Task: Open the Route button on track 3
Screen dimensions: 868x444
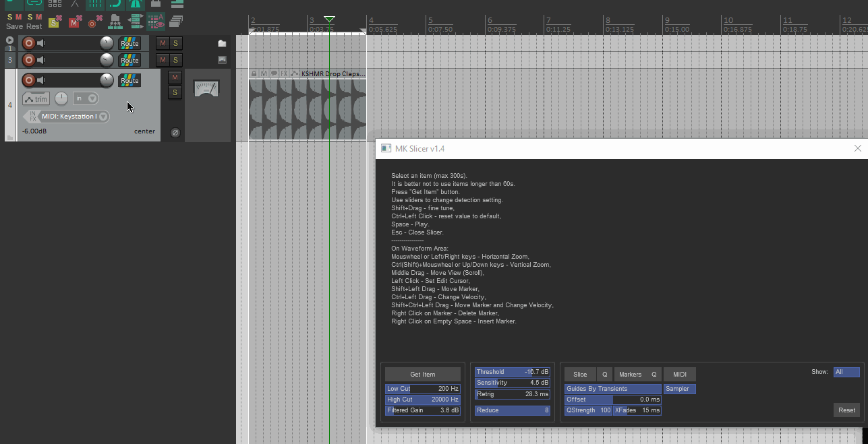Action: 129,61
